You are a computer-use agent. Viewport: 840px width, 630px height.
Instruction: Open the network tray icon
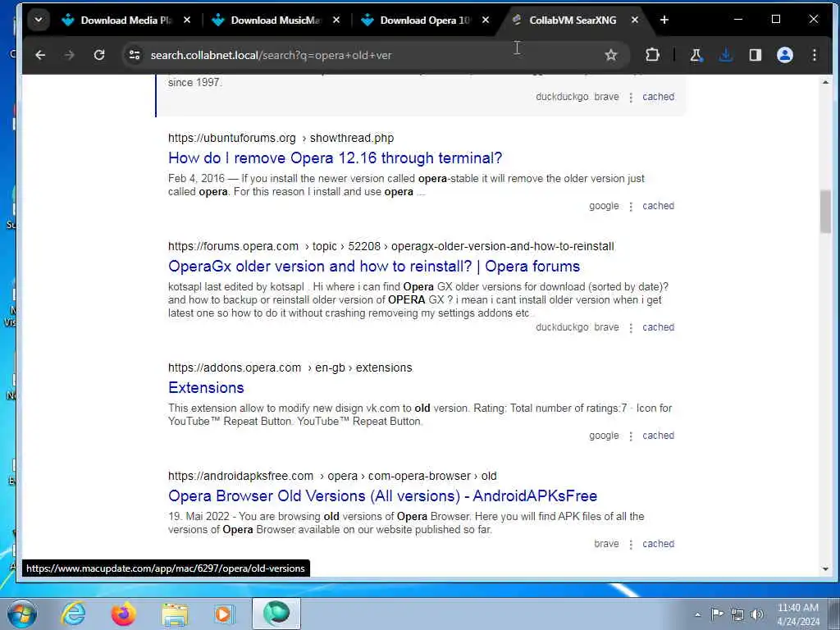[737, 614]
